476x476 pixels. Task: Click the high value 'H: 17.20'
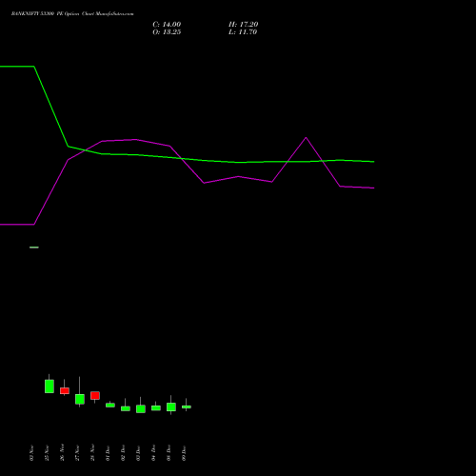pos(243,25)
